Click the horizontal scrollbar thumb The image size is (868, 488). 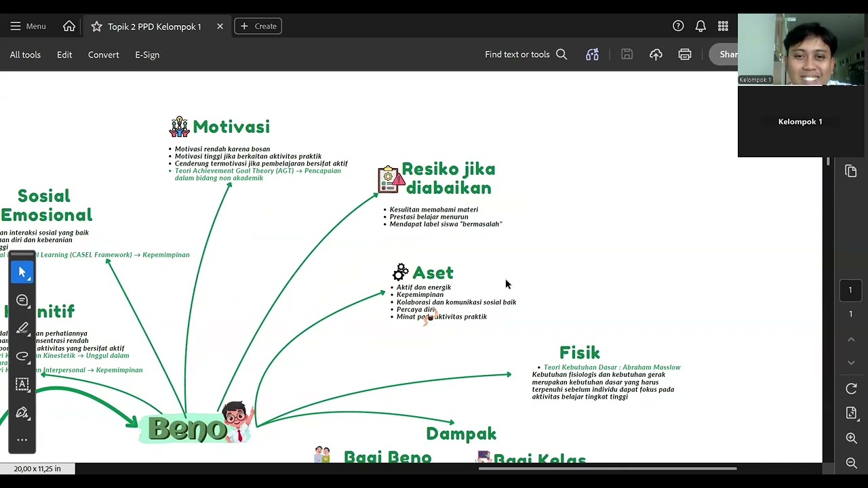608,468
